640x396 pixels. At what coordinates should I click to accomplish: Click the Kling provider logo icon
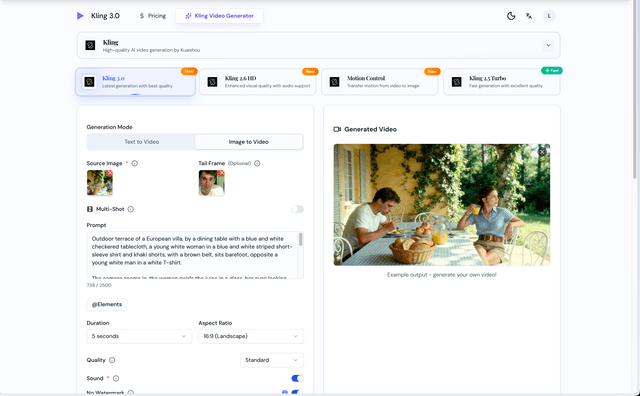90,45
